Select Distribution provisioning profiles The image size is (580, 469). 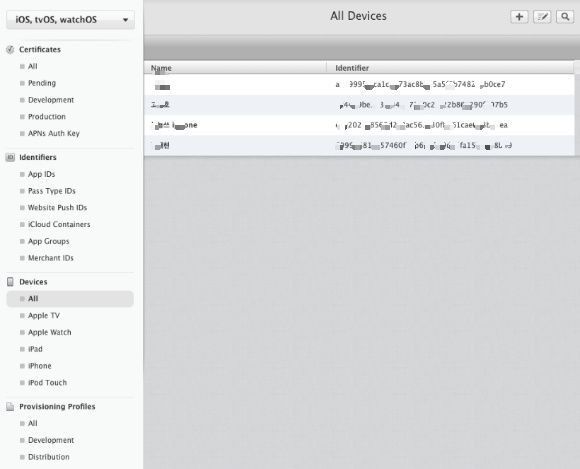click(49, 457)
